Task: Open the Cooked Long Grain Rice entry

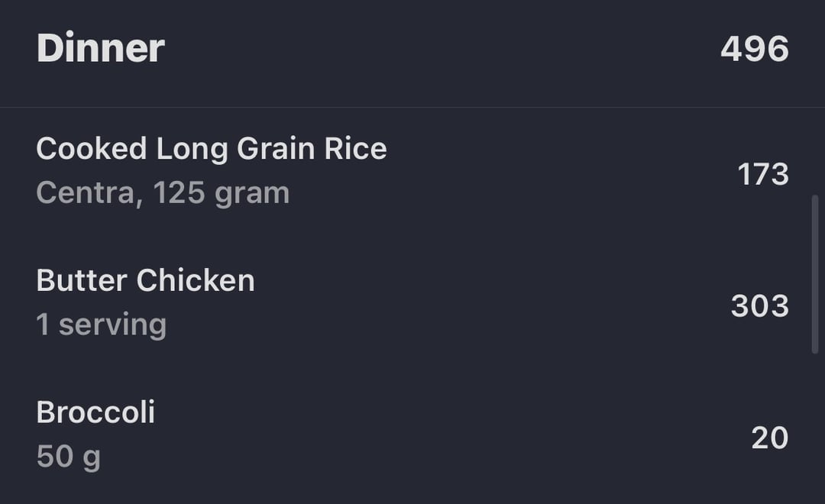Action: point(211,149)
